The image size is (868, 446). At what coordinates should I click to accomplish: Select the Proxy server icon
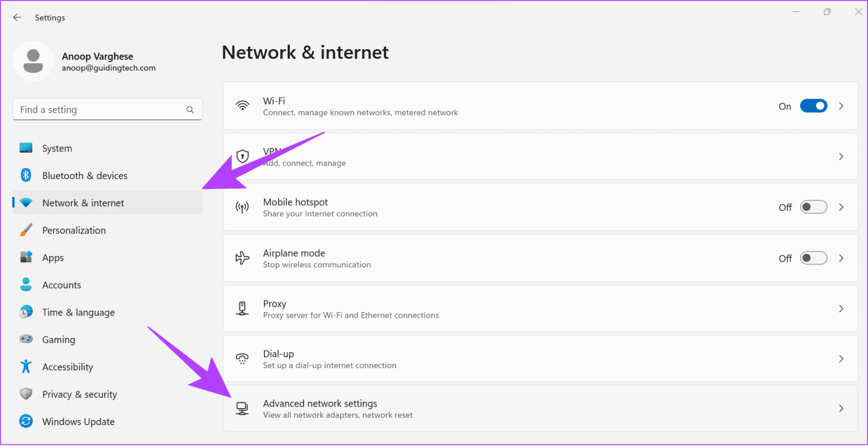tap(242, 309)
